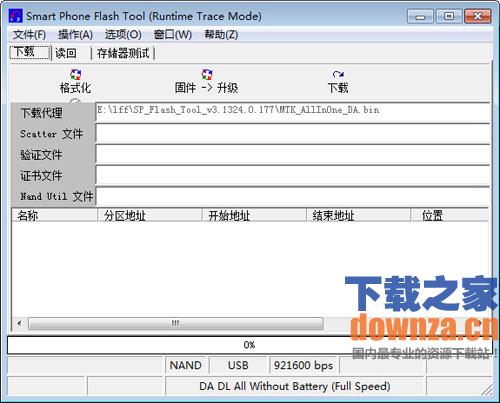Click the Scatter file path field
This screenshot has height=403, width=500.
[x=293, y=134]
